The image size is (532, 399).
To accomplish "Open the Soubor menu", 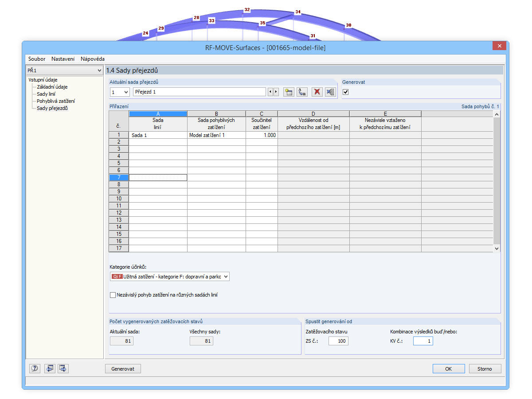I will tap(37, 59).
